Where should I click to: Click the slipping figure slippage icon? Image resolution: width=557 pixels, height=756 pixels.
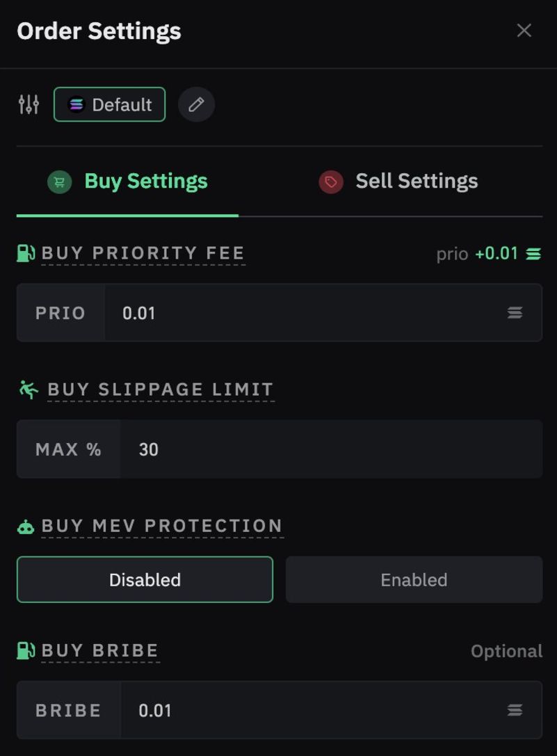[29, 389]
